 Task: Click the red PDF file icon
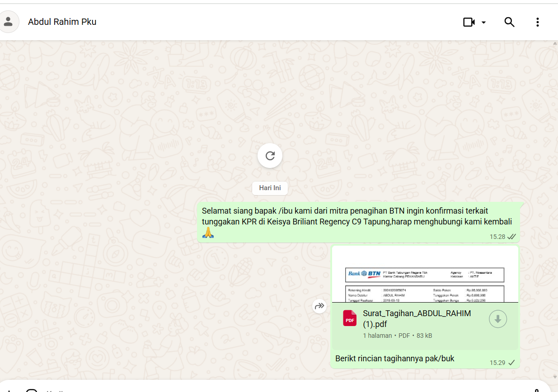pos(350,318)
